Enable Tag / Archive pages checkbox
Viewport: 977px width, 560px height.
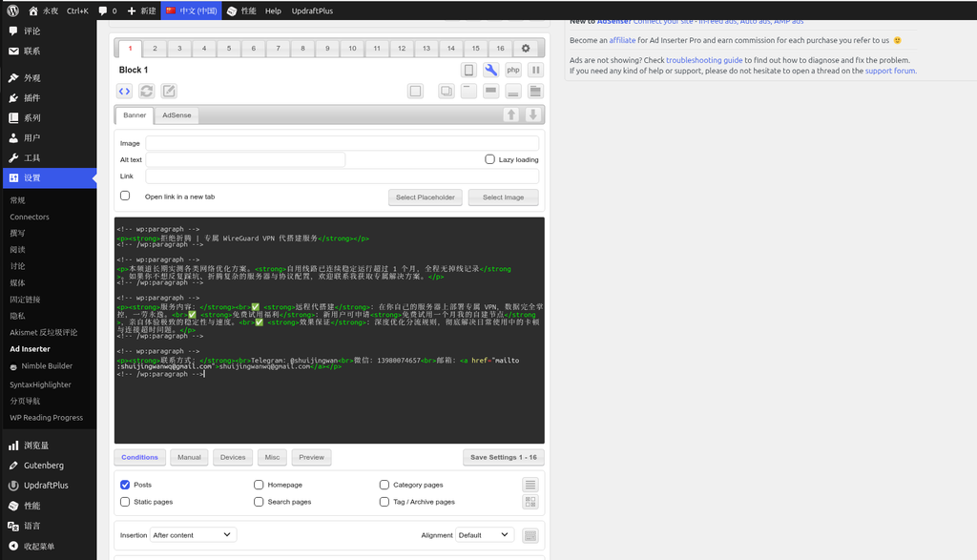(x=385, y=502)
